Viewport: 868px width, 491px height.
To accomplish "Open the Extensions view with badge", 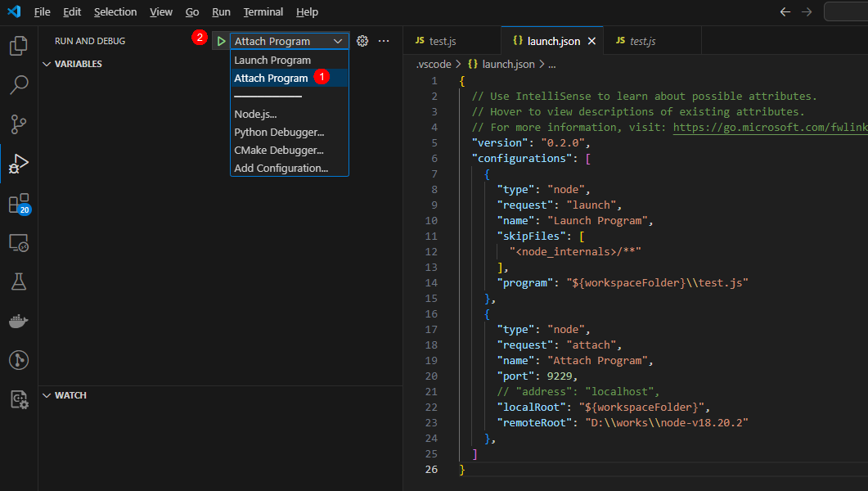I will point(18,204).
